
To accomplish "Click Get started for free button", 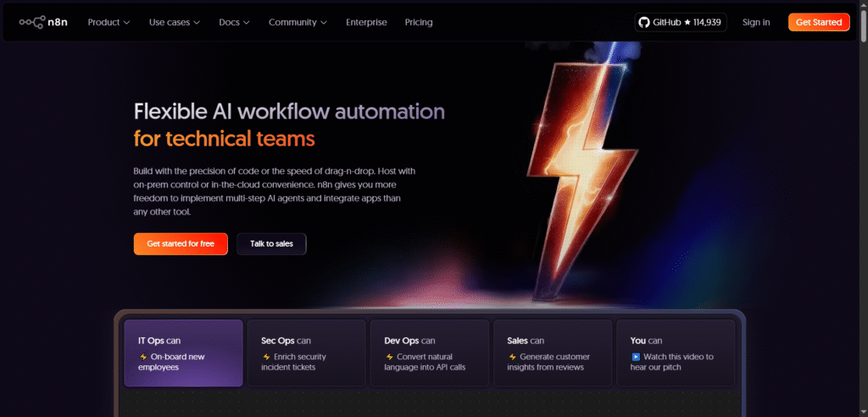I will [181, 243].
